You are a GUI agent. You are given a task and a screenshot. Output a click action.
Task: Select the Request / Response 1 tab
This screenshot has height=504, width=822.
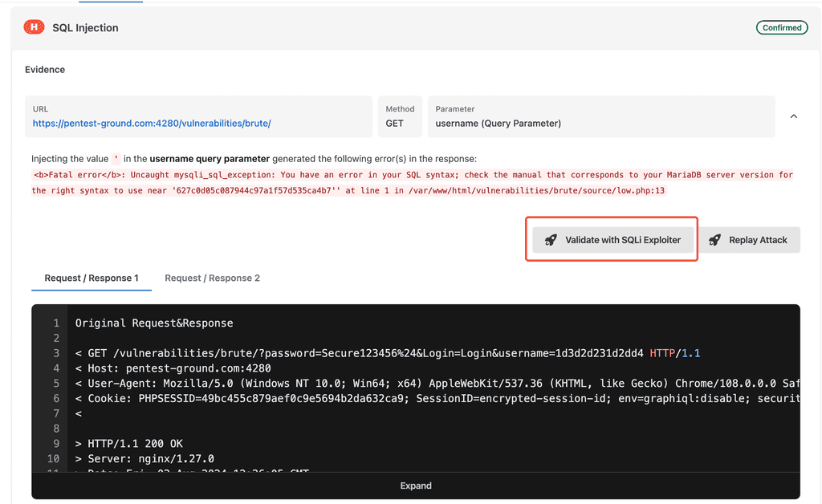[91, 278]
